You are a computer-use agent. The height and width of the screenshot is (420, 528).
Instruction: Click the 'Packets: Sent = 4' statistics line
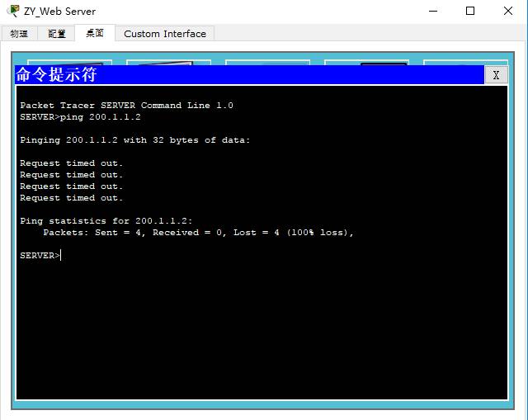(198, 233)
